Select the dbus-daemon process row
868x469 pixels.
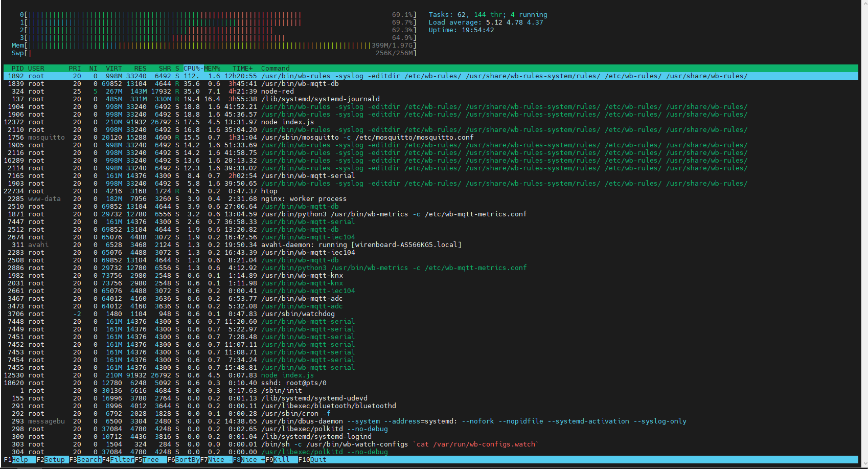(x=431, y=421)
